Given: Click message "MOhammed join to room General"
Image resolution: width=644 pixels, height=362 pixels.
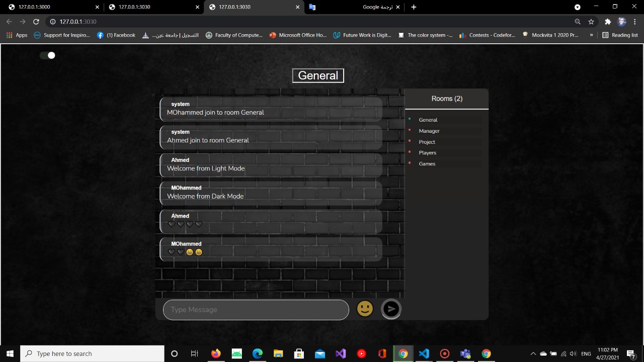Looking at the screenshot, I should tap(271, 109).
